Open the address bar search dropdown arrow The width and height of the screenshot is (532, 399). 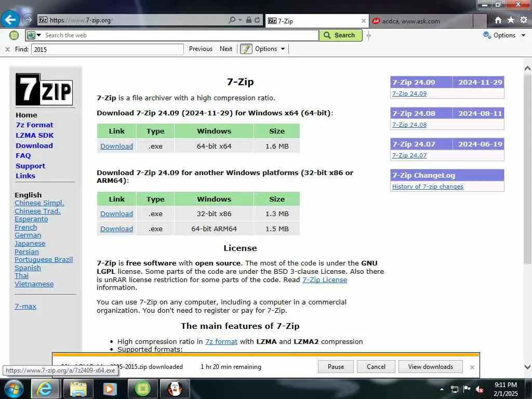coord(240,20)
